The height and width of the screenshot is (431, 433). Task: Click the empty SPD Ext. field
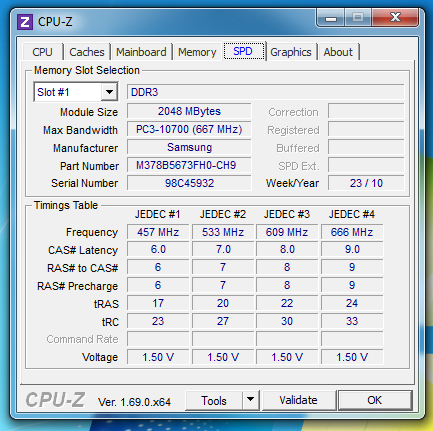366,165
